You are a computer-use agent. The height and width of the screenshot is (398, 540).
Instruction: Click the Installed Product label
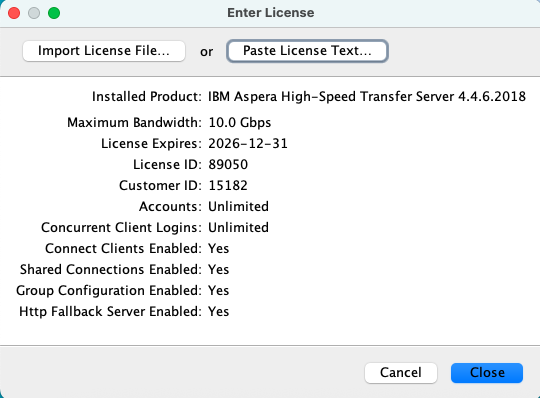[x=147, y=96]
